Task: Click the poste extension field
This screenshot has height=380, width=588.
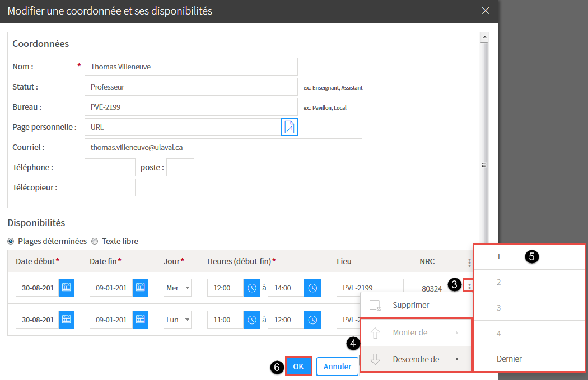Action: [180, 167]
